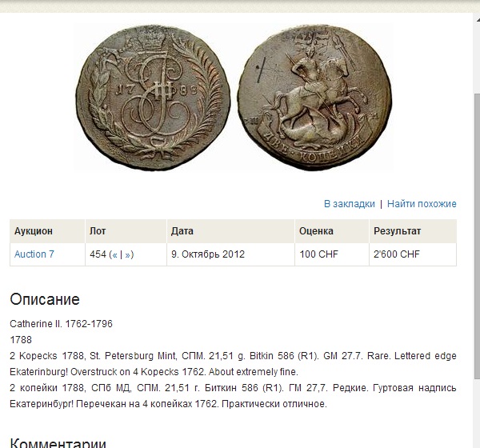Image resolution: width=480 pixels, height=448 pixels.
Task: Click the scroll-up arrow of the scrollbar
Action: 478,20
